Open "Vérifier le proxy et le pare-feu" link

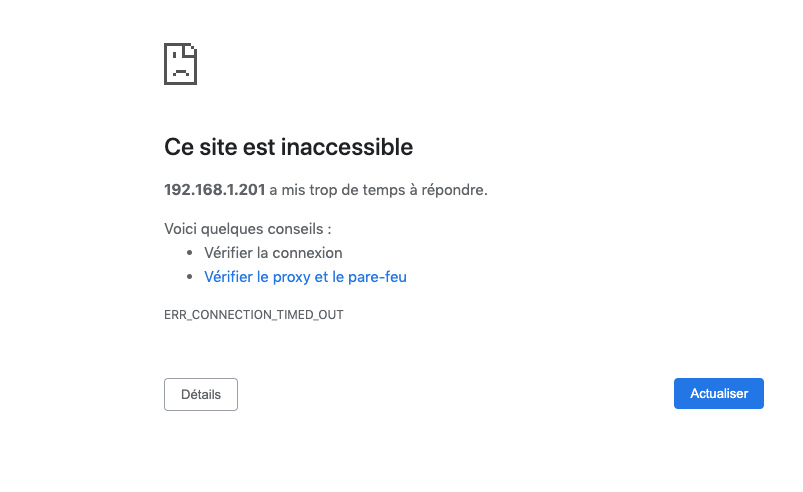[305, 277]
